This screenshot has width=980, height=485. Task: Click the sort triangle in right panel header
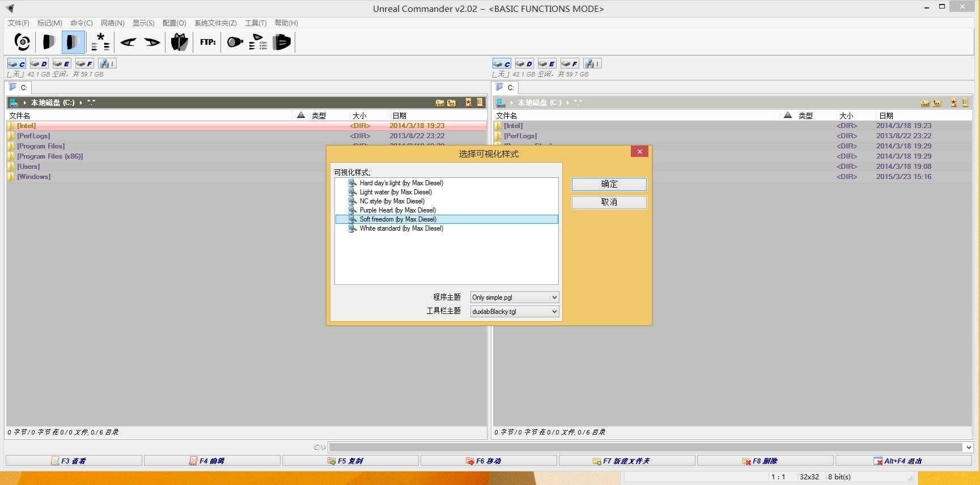click(x=788, y=115)
